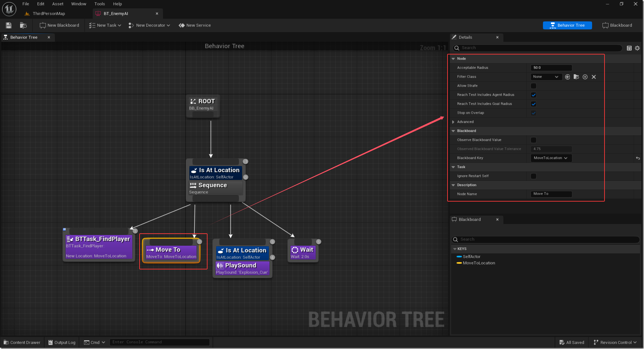Enable Ignore Restart Self checkbox

pyautogui.click(x=534, y=176)
